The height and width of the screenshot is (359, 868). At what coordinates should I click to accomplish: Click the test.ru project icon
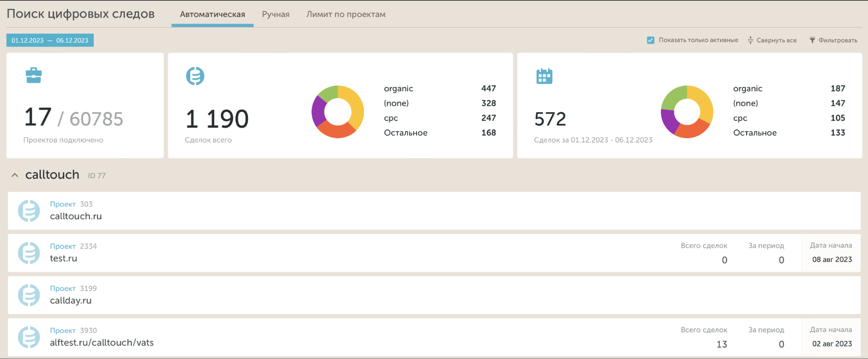point(29,253)
